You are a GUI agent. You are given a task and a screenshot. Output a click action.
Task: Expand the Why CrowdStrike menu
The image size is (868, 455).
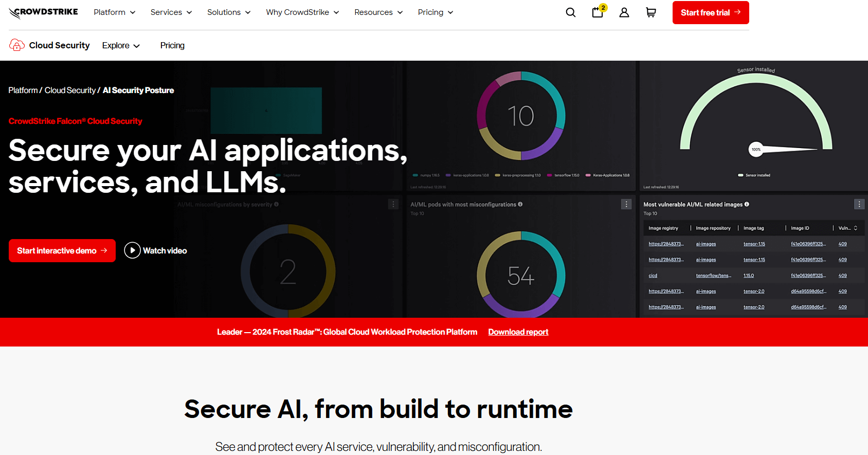pyautogui.click(x=302, y=12)
